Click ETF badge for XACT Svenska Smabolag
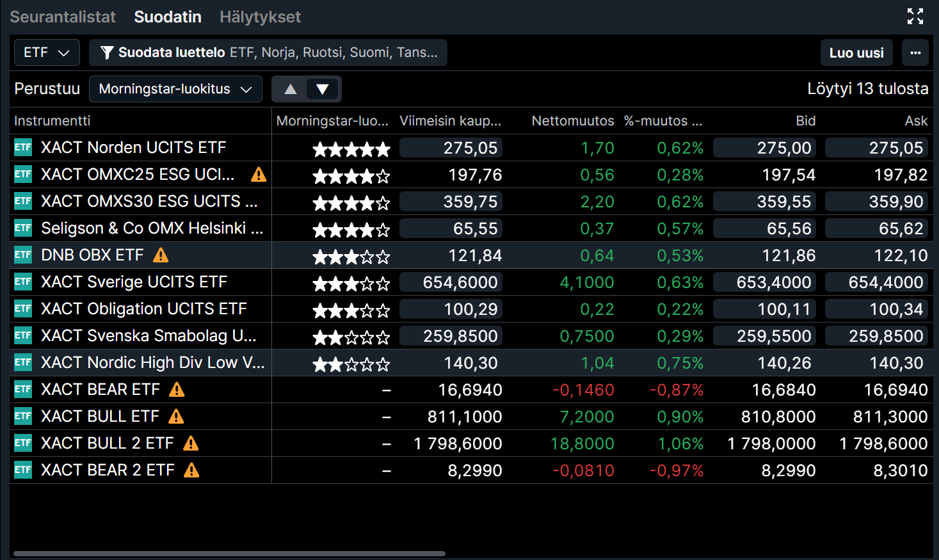 point(23,335)
